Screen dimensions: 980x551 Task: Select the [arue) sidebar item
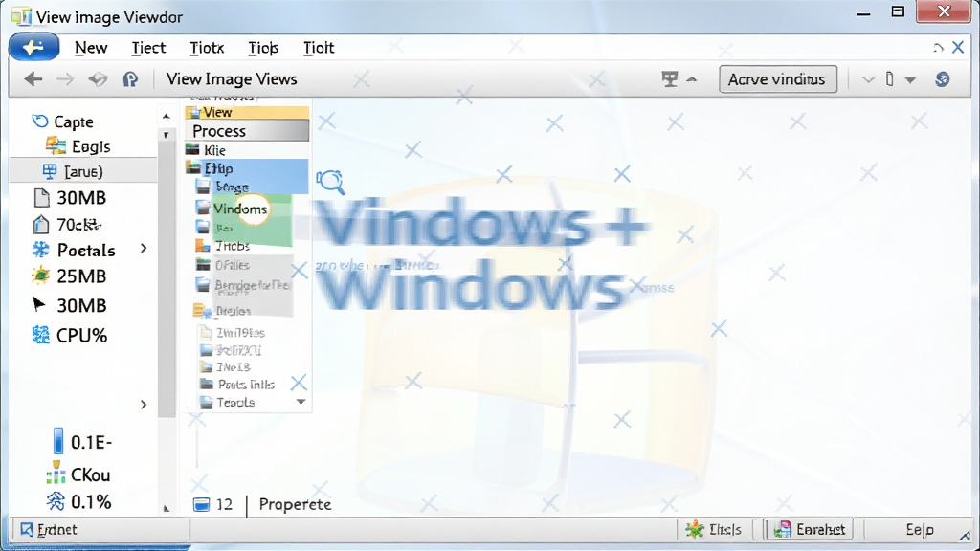(x=83, y=170)
